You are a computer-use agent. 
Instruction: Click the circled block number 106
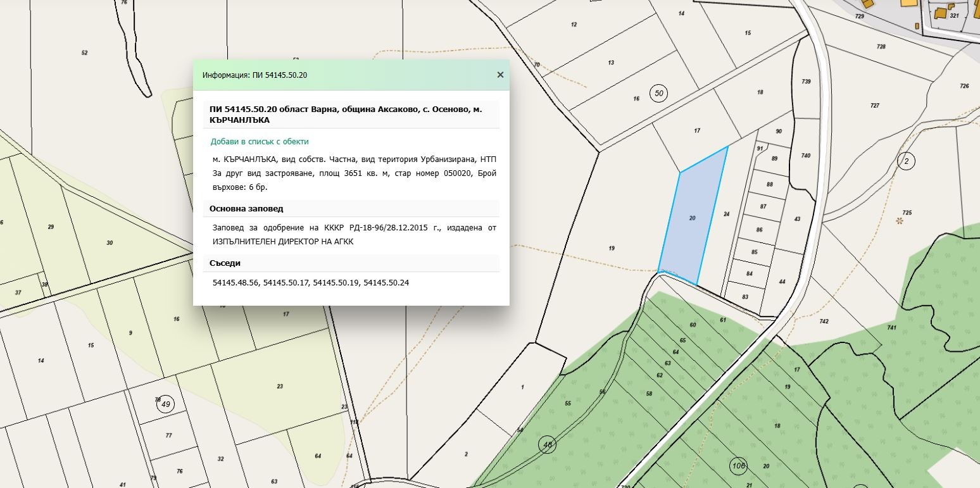[738, 466]
